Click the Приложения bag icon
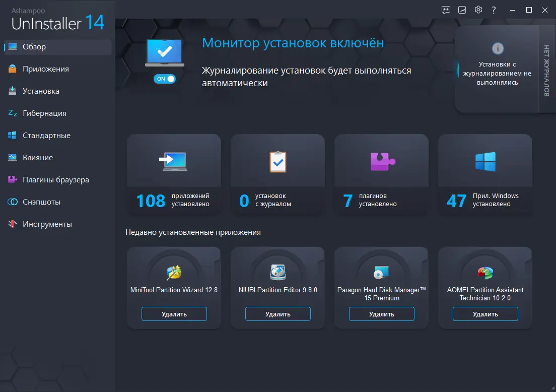Screen dimensions: 556x392 coord(13,69)
